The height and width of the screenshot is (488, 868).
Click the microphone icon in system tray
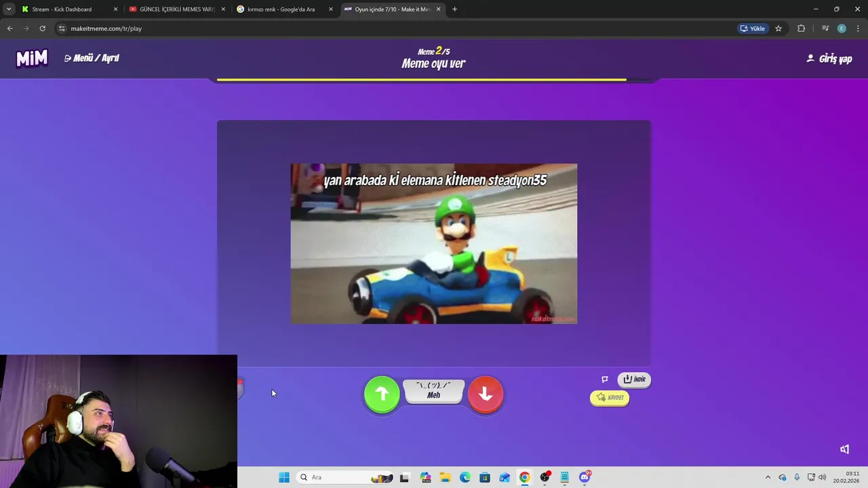pos(797,477)
